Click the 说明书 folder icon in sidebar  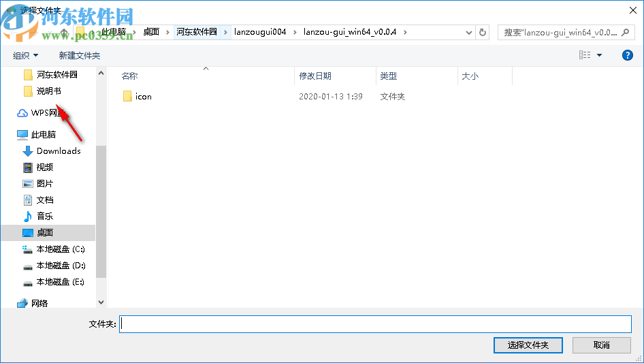28,91
